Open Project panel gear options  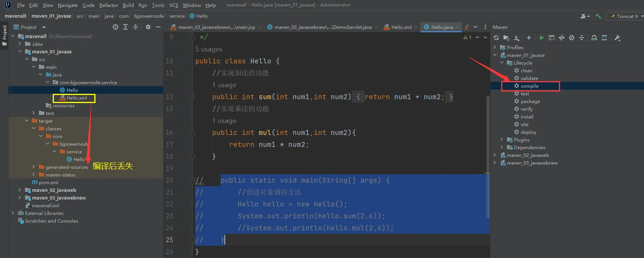coord(148,27)
